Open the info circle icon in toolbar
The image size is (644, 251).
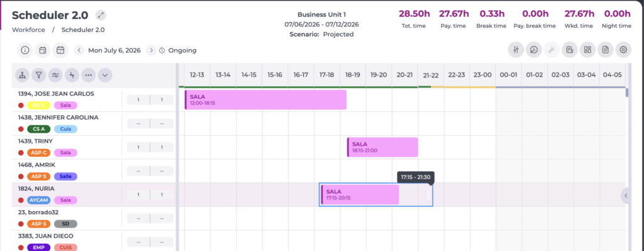[25, 50]
